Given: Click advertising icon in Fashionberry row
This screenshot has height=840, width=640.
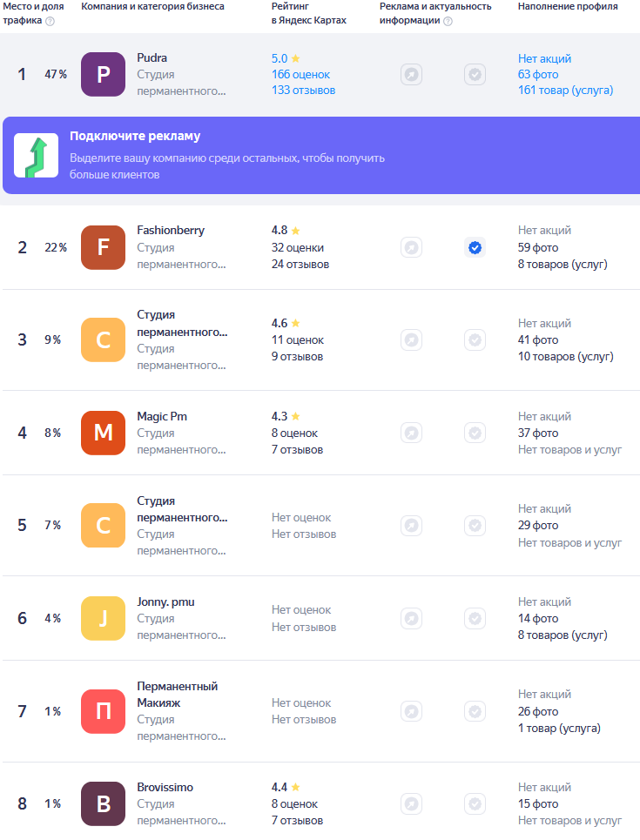Looking at the screenshot, I should click(411, 247).
